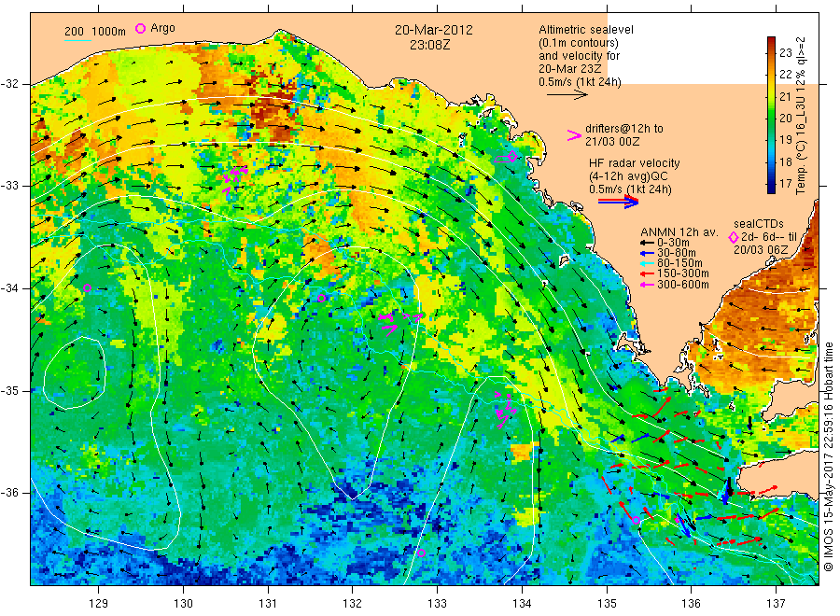Click the '1000m' isobath legend label
The height and width of the screenshot is (616, 840).
(109, 31)
